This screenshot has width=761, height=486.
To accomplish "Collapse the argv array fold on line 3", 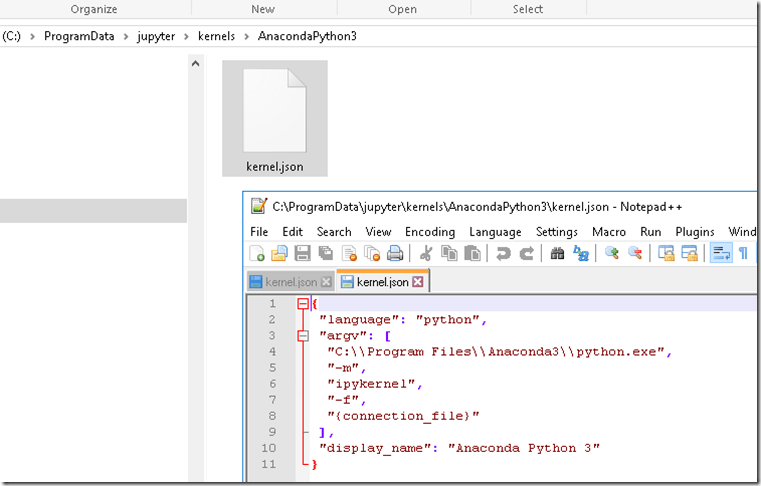I will coord(303,336).
